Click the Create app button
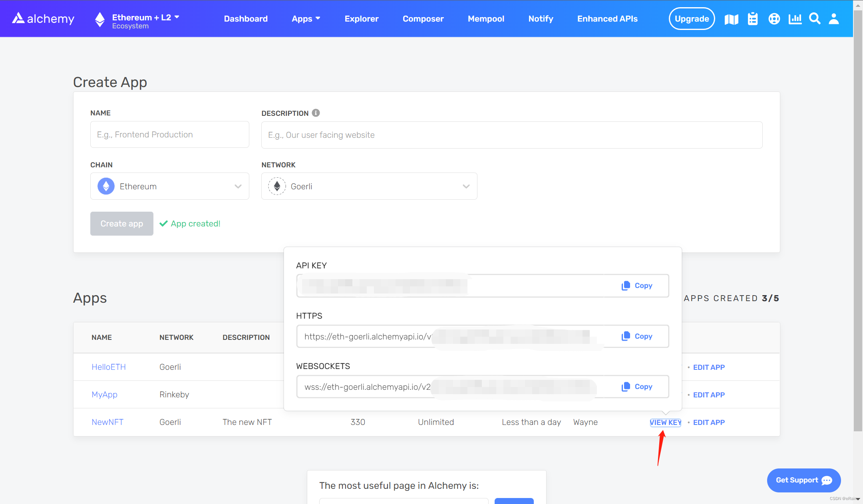863x504 pixels. 122,224
